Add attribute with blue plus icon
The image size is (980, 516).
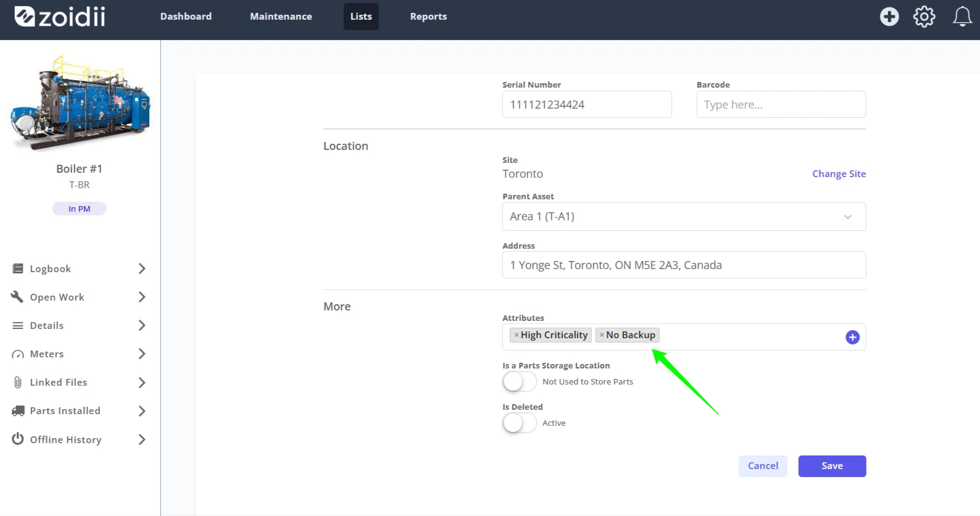click(x=852, y=337)
